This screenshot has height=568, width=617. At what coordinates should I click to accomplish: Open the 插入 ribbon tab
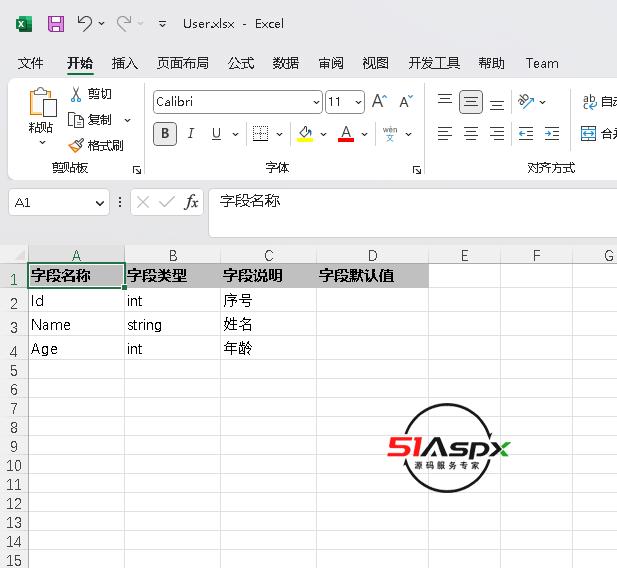coord(125,63)
